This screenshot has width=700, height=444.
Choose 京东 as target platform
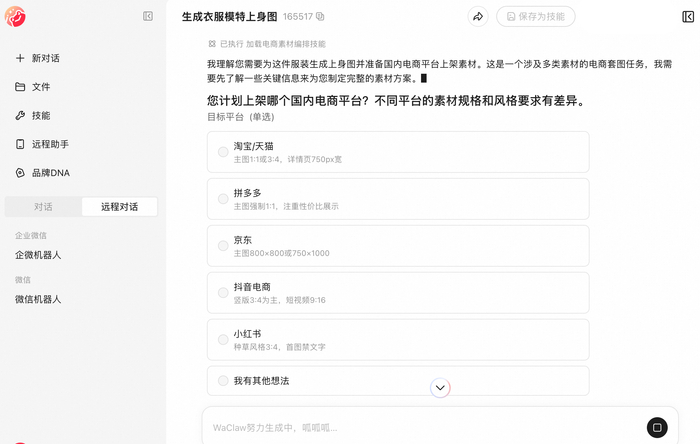(398, 246)
